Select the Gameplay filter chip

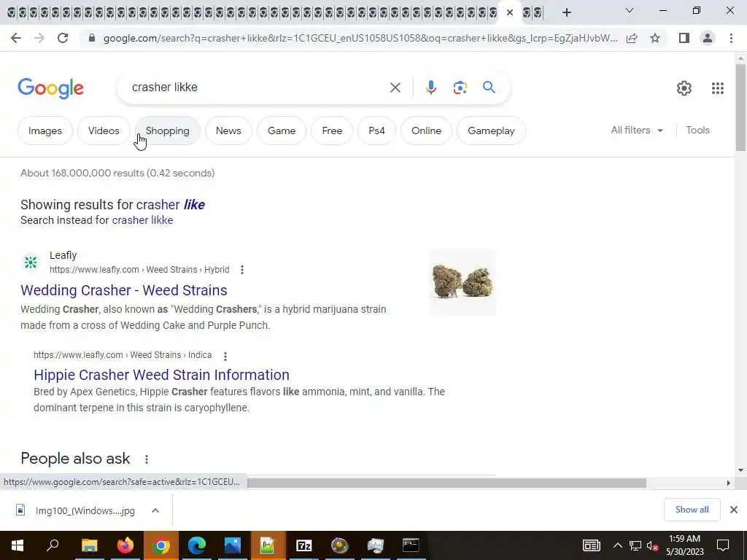[x=491, y=131]
